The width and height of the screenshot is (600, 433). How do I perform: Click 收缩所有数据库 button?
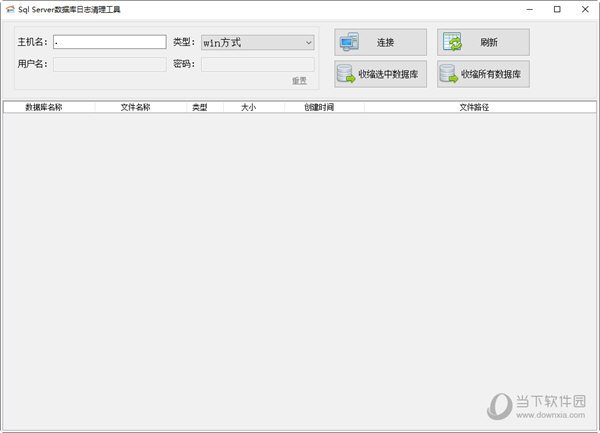pyautogui.click(x=483, y=74)
